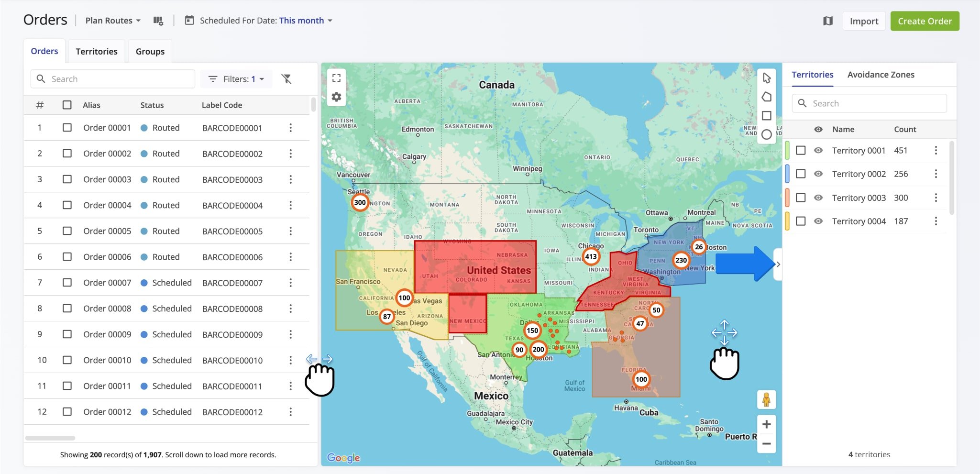Viewport: 980px width, 474px height.
Task: Select the Territories tab in right panel
Action: pyautogui.click(x=812, y=75)
